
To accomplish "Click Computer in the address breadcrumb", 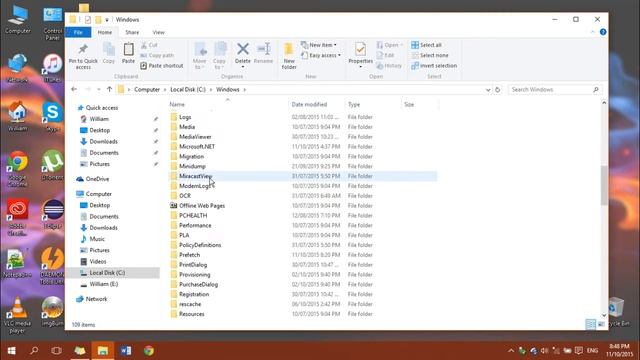I will click(x=147, y=89).
